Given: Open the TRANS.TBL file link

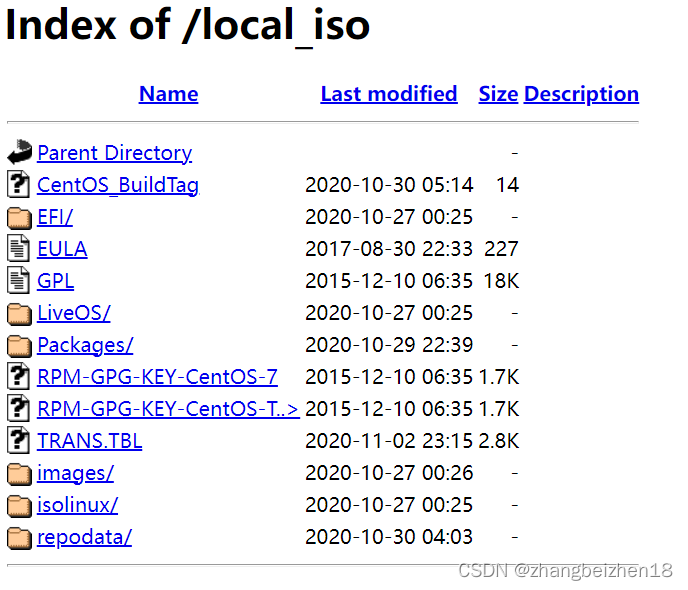Looking at the screenshot, I should [x=89, y=441].
